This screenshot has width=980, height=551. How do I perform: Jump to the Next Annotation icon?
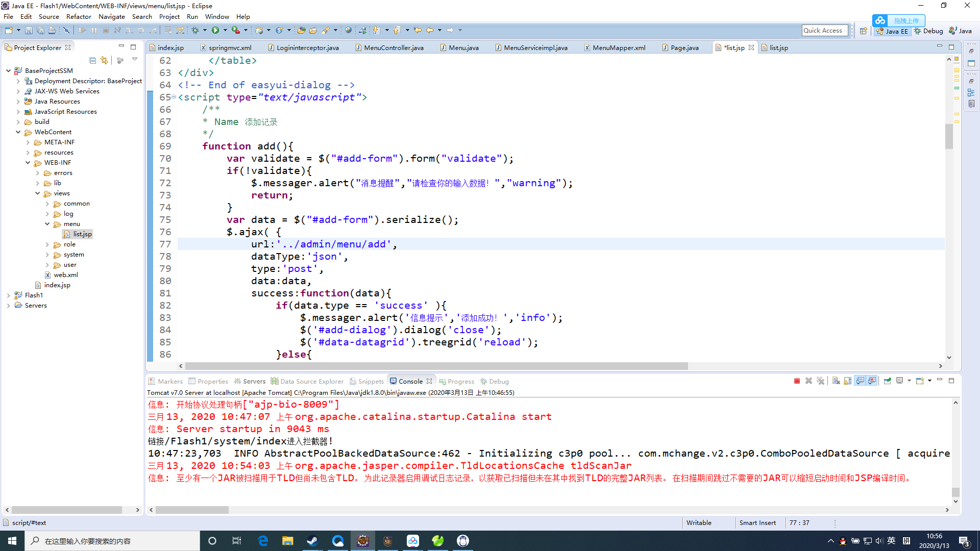click(377, 31)
